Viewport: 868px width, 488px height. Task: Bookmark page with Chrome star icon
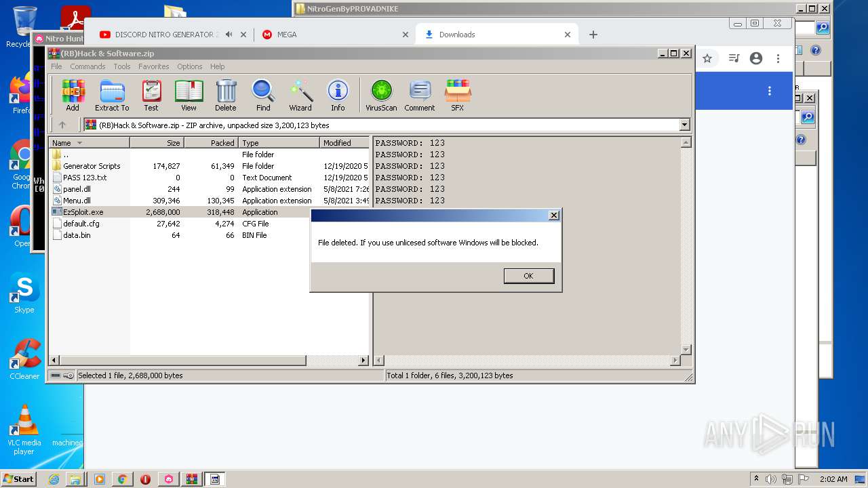point(707,58)
